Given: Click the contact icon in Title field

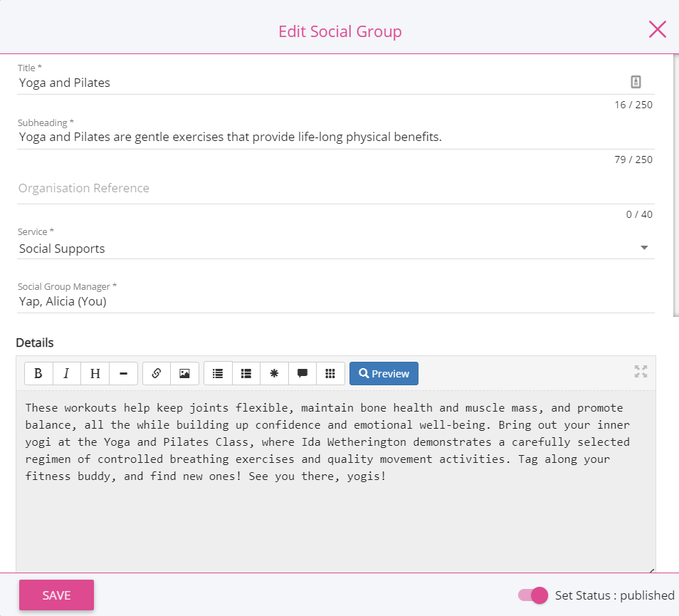Looking at the screenshot, I should pyautogui.click(x=636, y=81).
